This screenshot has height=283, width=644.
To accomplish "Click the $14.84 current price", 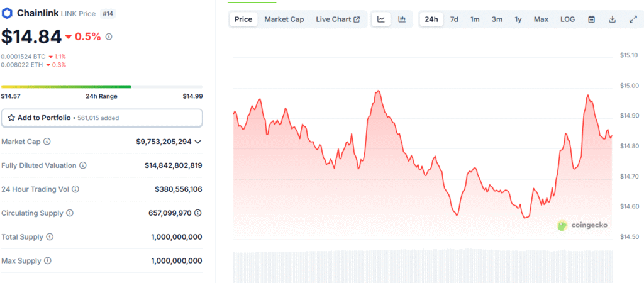I will 31,36.
